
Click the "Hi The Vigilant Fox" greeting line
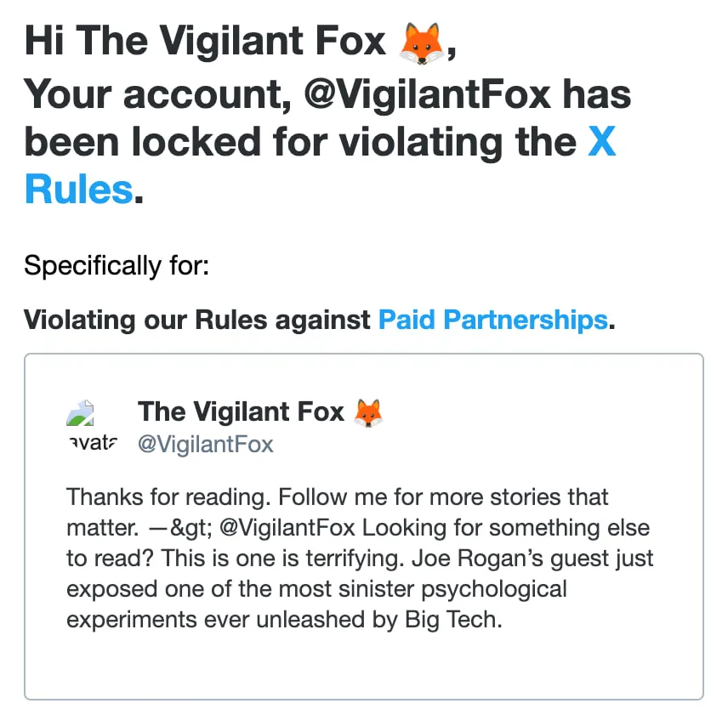point(204,42)
